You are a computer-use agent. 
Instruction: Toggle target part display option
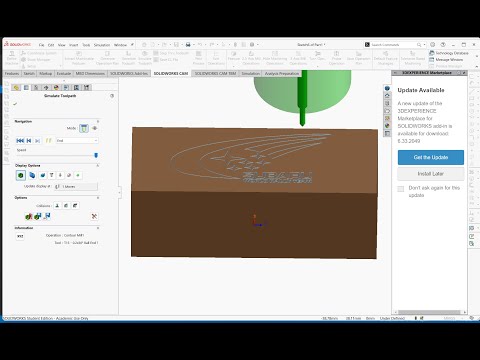pyautogui.click(x=32, y=175)
